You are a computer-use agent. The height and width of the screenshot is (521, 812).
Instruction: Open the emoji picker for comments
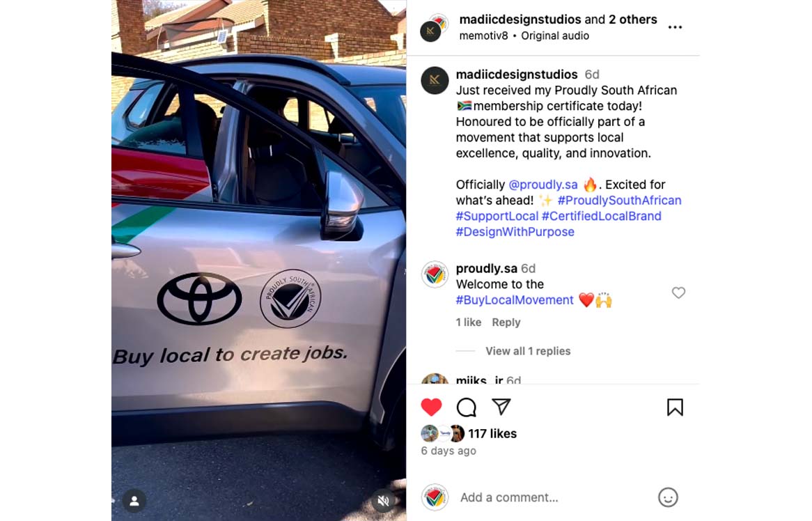[668, 497]
